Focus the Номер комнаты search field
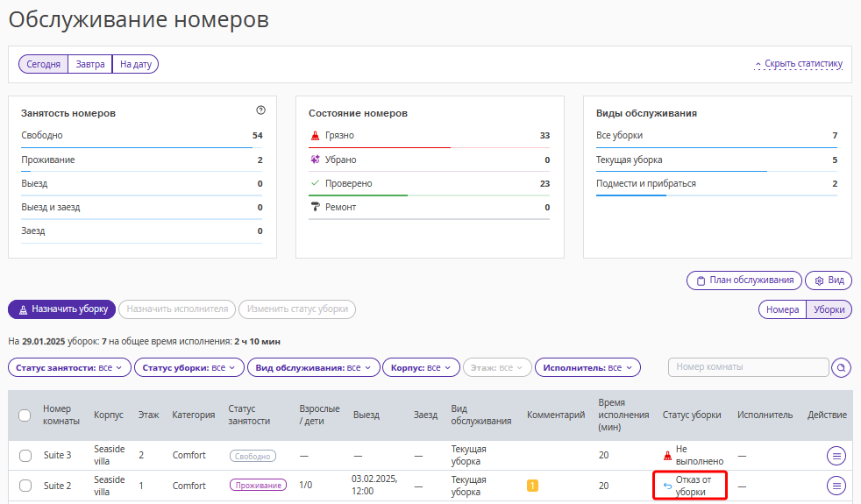Image resolution: width=861 pixels, height=504 pixels. pyautogui.click(x=749, y=366)
